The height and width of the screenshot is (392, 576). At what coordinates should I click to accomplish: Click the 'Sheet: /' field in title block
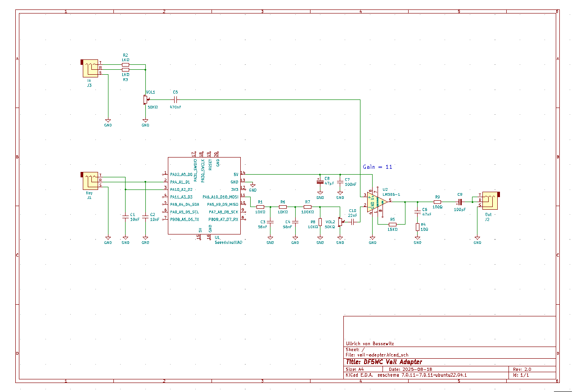[x=355, y=349]
